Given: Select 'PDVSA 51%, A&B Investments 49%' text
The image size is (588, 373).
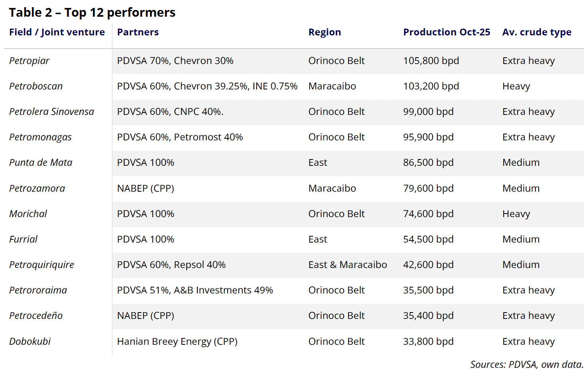Looking at the screenshot, I should pyautogui.click(x=195, y=290).
